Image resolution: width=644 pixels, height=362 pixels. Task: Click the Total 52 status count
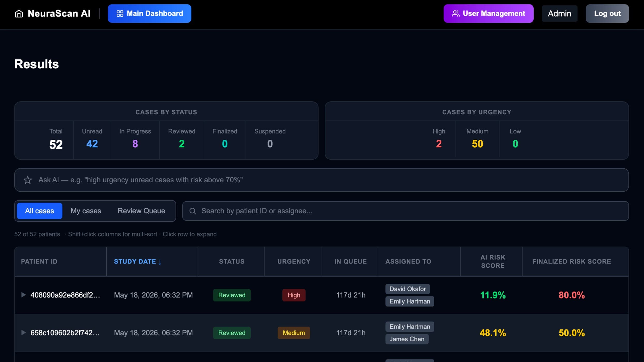click(56, 144)
